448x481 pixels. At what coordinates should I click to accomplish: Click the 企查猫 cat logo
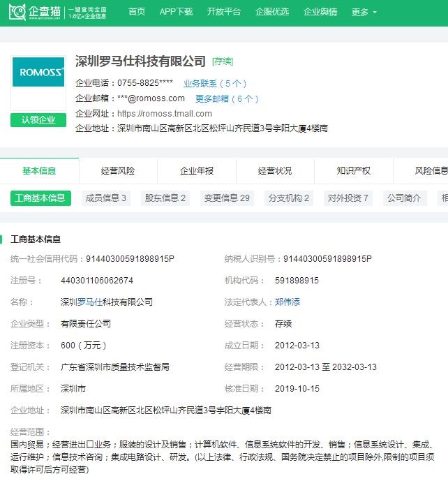pyautogui.click(x=17, y=12)
